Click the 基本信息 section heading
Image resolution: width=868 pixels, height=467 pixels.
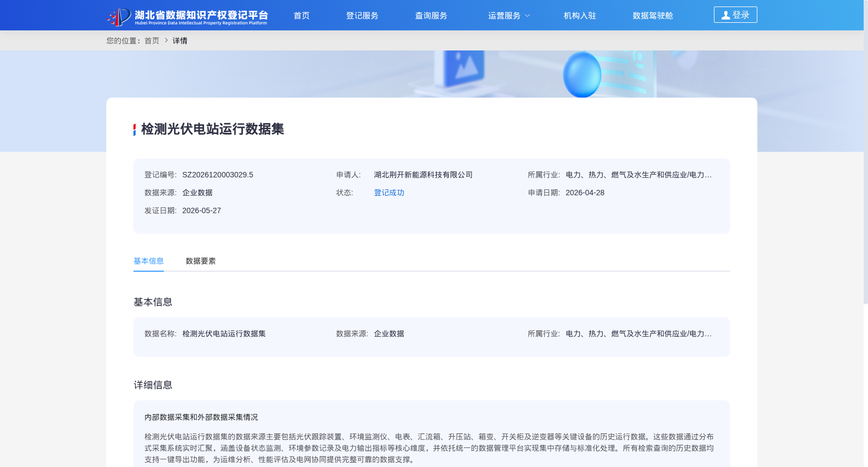153,302
